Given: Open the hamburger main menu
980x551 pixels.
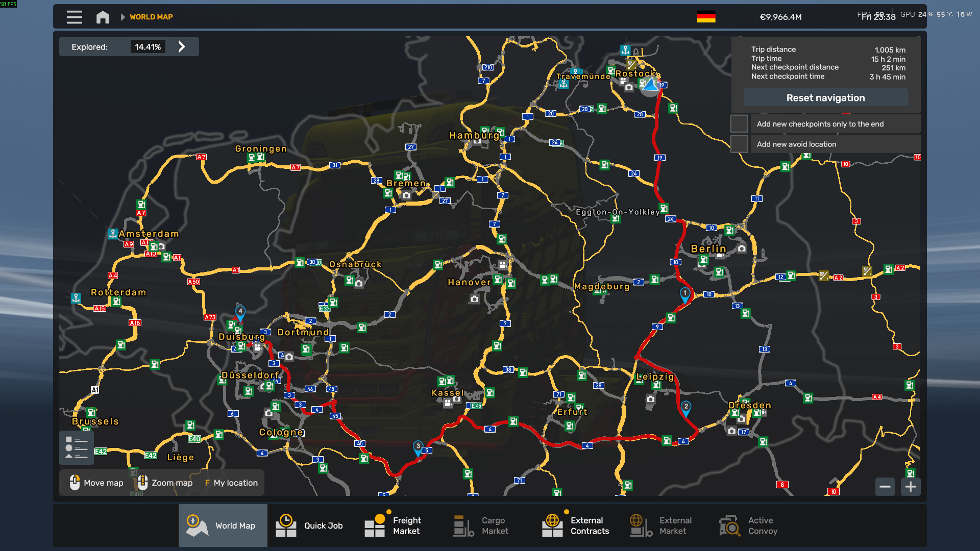Looking at the screenshot, I should click(x=74, y=17).
